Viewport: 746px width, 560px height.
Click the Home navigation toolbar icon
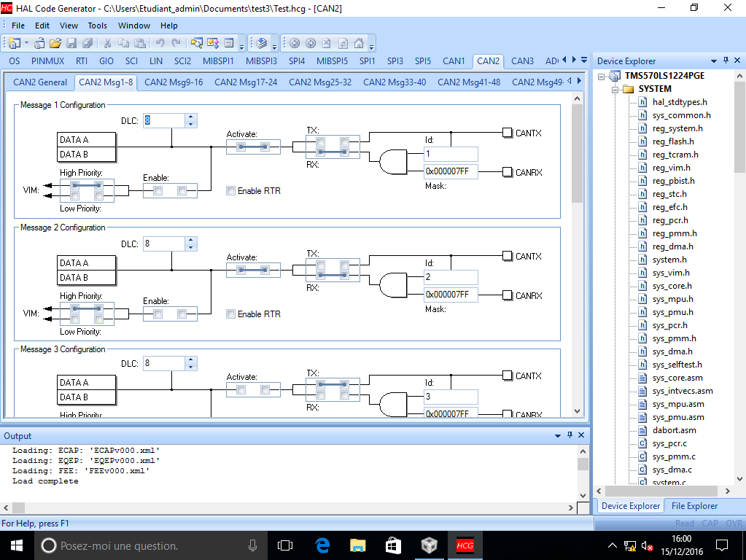(360, 43)
